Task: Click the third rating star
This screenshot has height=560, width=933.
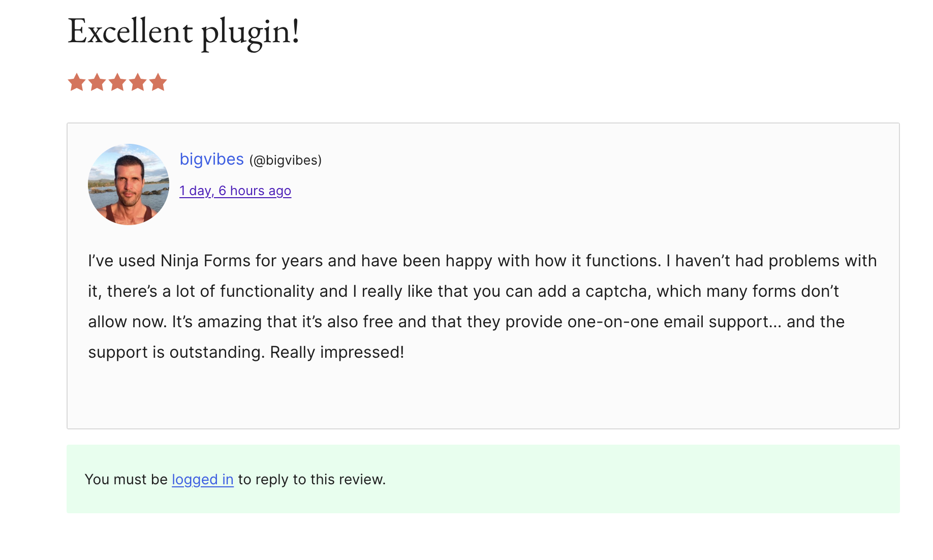Action: [117, 82]
